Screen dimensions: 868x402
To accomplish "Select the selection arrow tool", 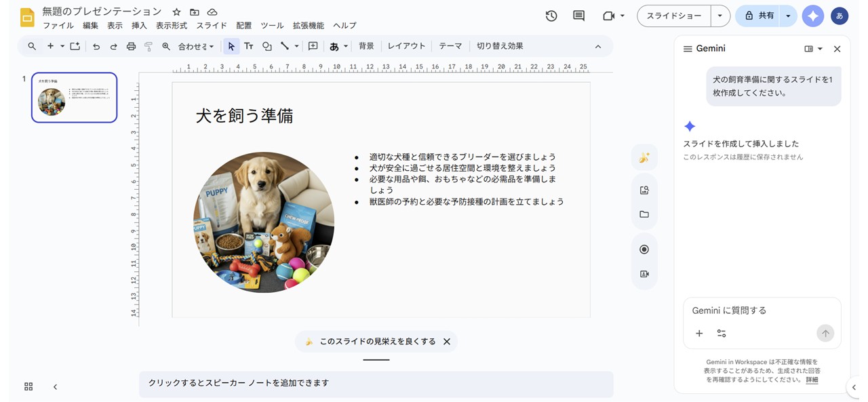I will [x=231, y=46].
